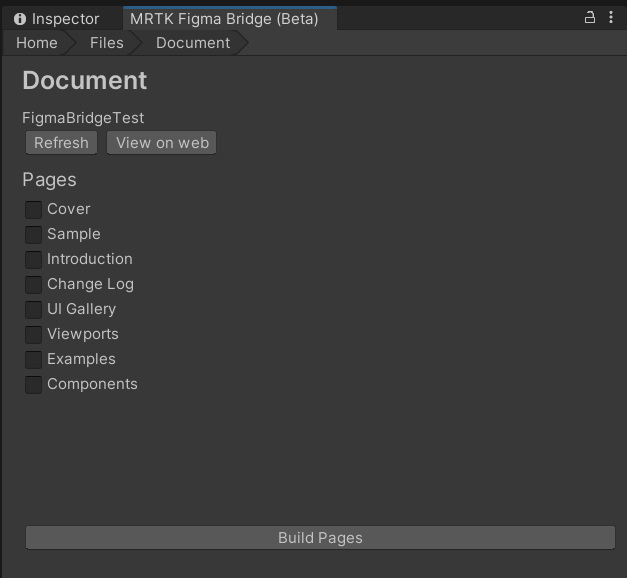Image resolution: width=627 pixels, height=578 pixels.
Task: Tick the Components page checkbox
Action: pos(34,385)
